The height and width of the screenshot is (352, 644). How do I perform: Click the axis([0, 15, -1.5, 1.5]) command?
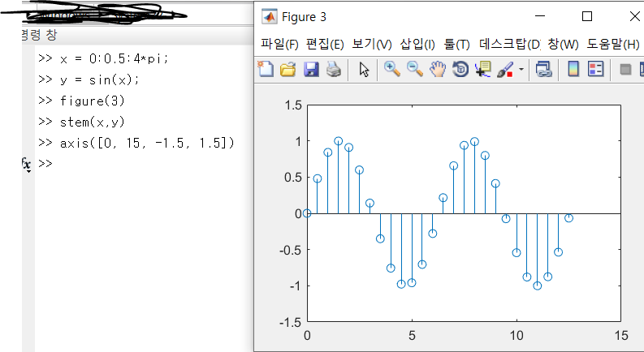pos(147,144)
